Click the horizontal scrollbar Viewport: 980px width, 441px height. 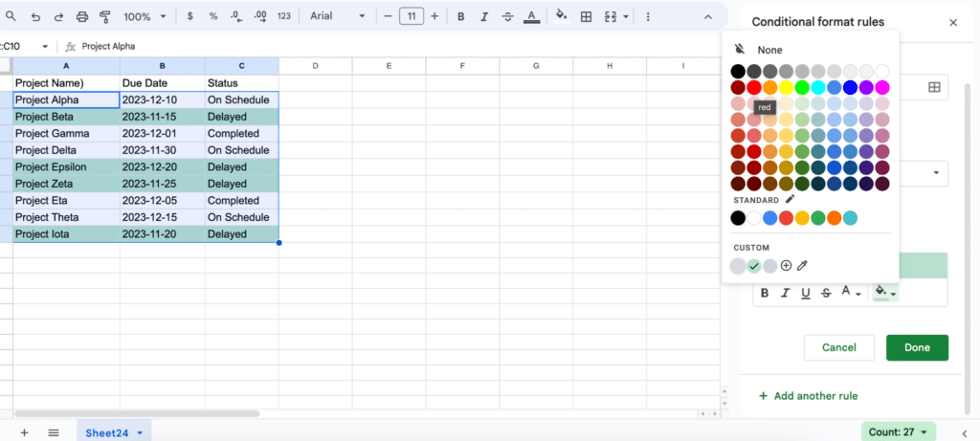[x=137, y=413]
